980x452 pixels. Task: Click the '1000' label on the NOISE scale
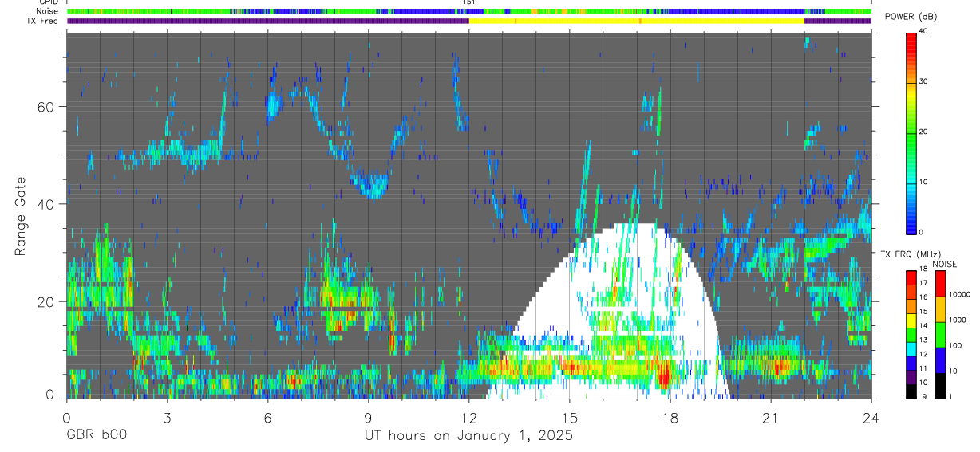coord(958,319)
